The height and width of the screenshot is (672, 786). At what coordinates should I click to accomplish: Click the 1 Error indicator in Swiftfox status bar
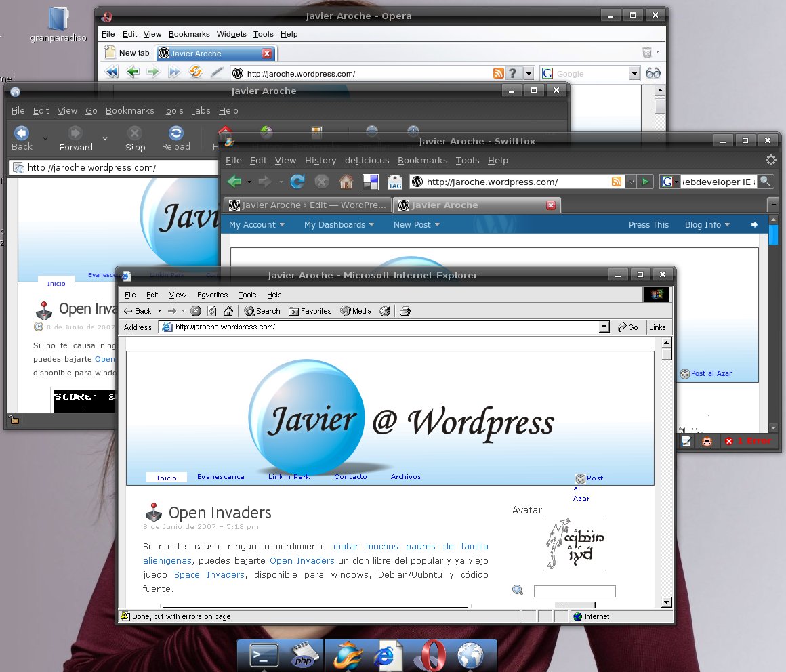point(747,441)
